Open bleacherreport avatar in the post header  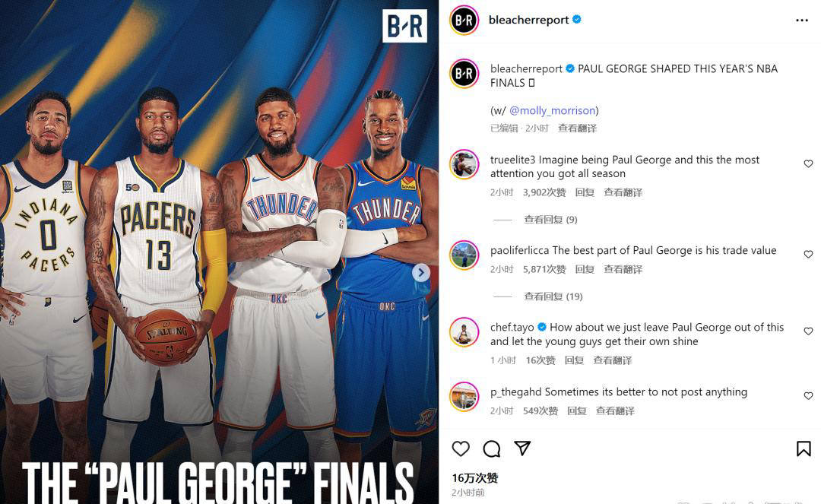tap(464, 21)
